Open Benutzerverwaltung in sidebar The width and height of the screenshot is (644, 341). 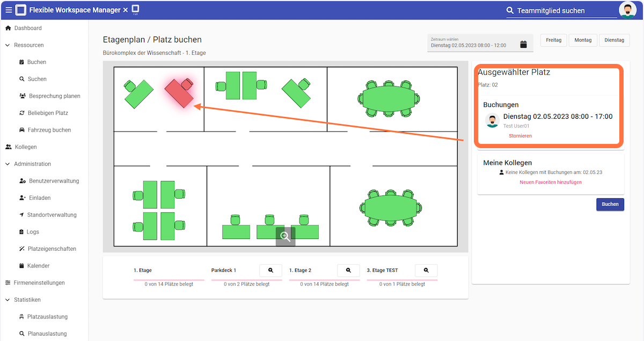coord(54,181)
